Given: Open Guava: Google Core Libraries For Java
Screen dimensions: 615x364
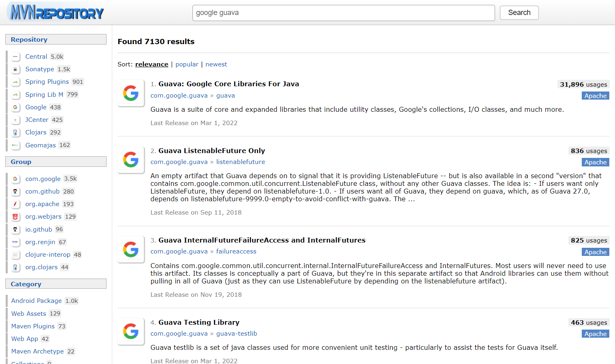Looking at the screenshot, I should [228, 84].
